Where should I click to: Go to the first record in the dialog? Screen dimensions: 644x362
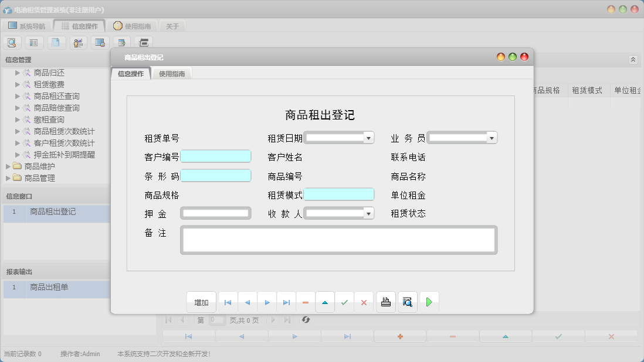pyautogui.click(x=228, y=302)
